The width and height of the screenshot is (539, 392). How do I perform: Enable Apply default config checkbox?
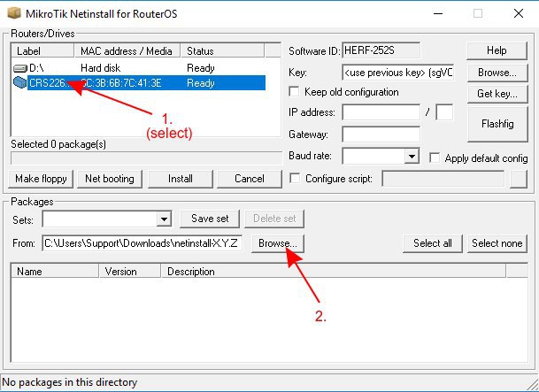[435, 158]
